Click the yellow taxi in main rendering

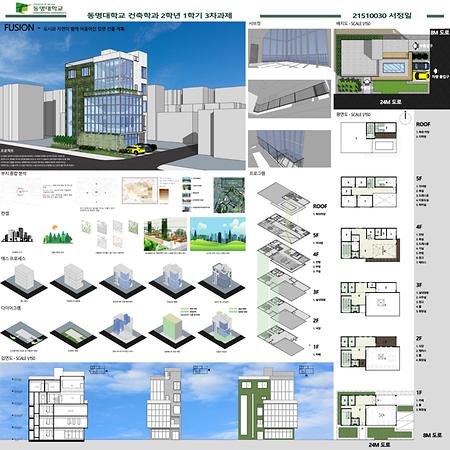tap(135, 150)
